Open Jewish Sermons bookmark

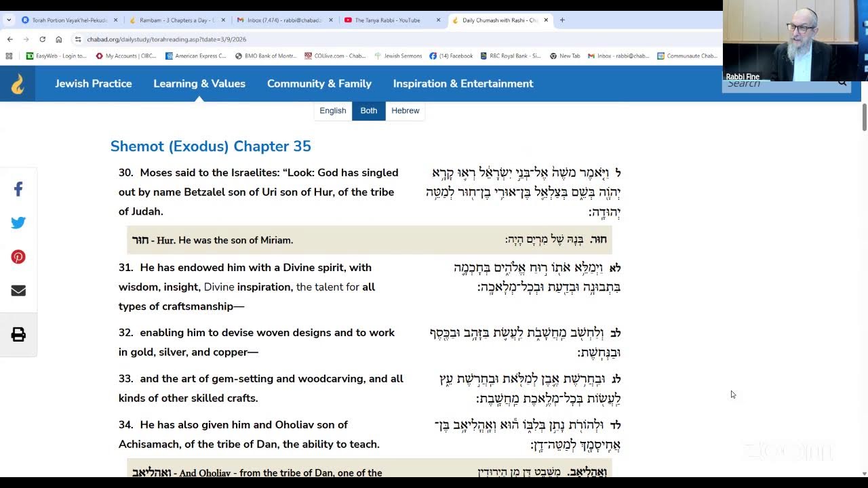pos(398,56)
